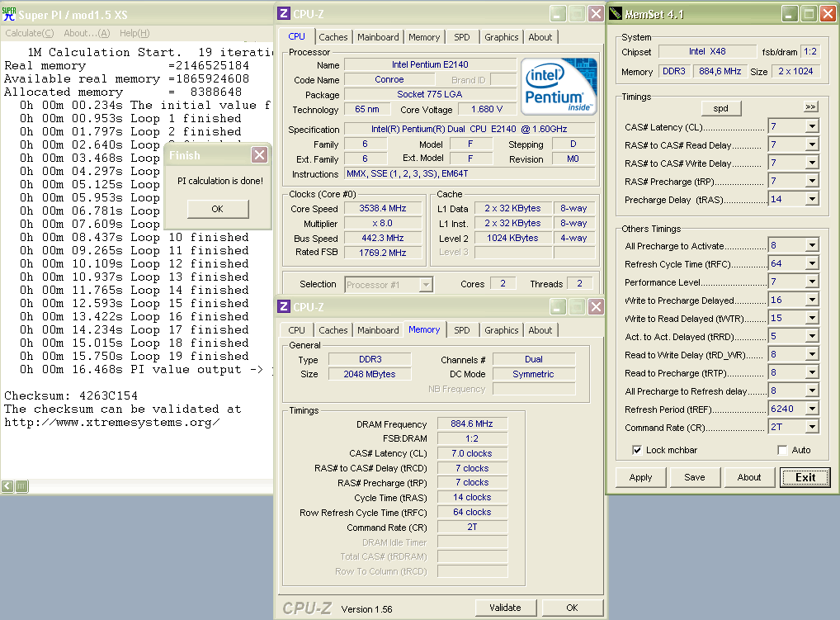Switch to SPD tab in top CPU-Z window
This screenshot has width=840, height=620.
462,37
